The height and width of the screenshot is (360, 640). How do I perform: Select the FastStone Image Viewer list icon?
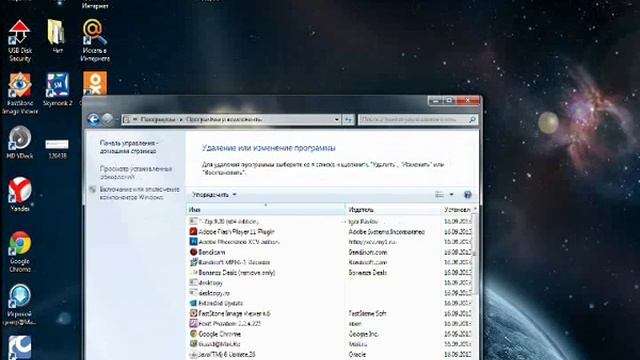pos(193,313)
